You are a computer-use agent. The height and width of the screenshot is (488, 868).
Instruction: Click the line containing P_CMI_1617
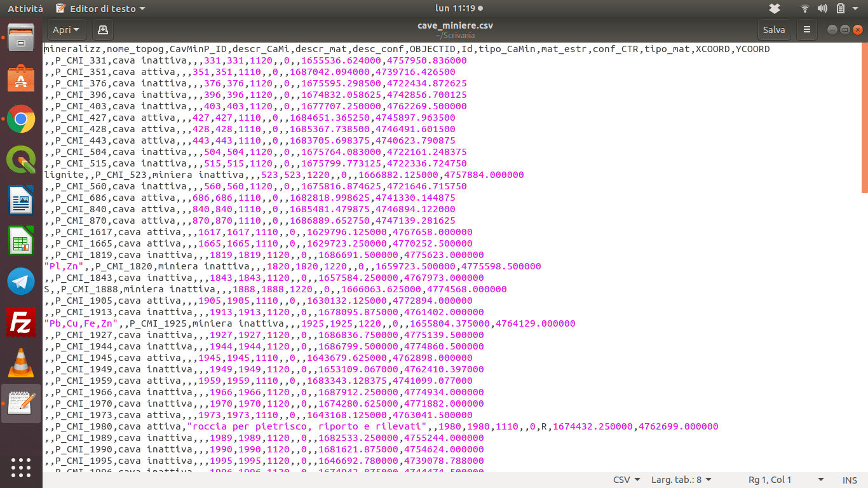(258, 232)
